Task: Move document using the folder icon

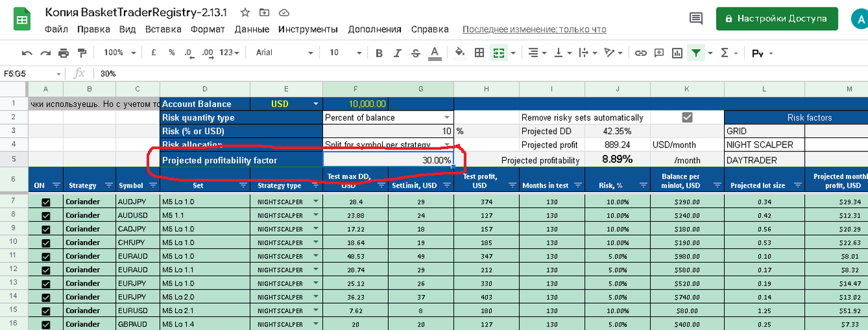Action: [x=264, y=13]
